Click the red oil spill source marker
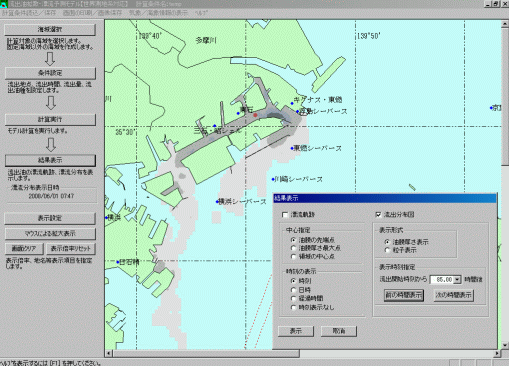This screenshot has height=366, width=509. coord(255,115)
